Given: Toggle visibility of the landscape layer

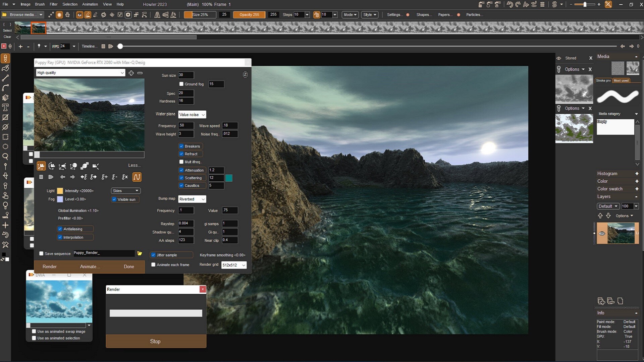Looking at the screenshot, I should tap(602, 234).
